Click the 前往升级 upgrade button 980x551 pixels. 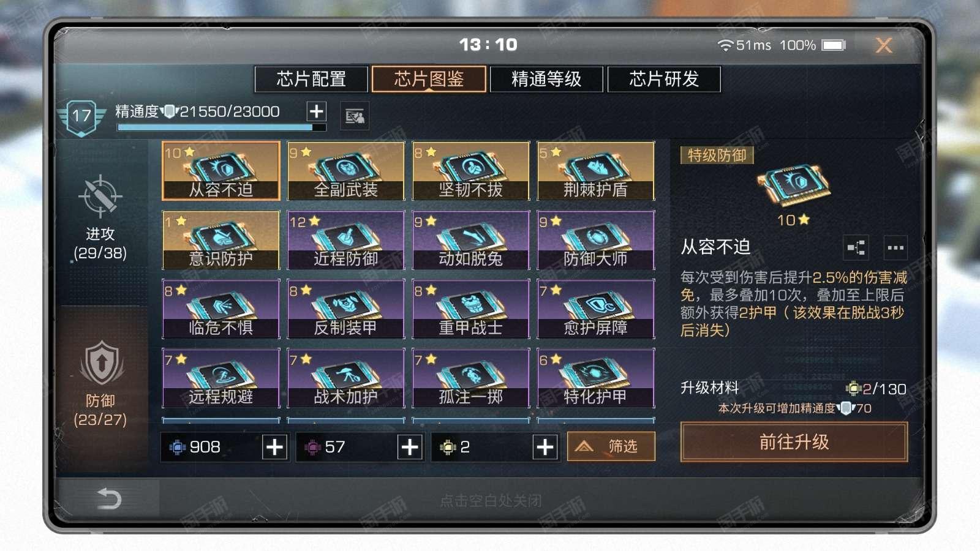[x=794, y=442]
